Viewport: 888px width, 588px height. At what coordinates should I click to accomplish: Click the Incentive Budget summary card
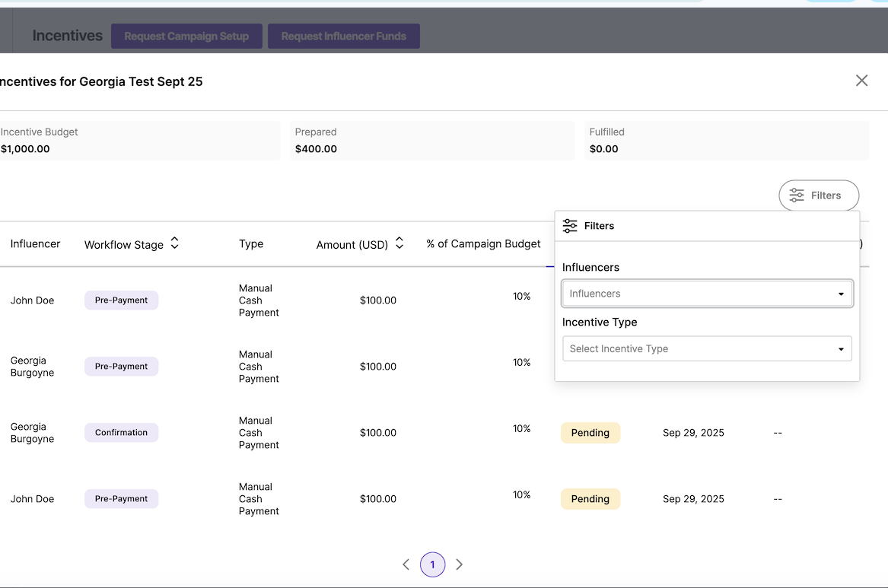(139, 141)
